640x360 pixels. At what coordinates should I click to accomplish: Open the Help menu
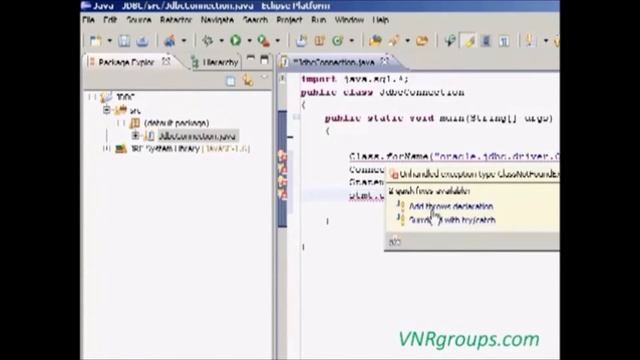(x=380, y=20)
